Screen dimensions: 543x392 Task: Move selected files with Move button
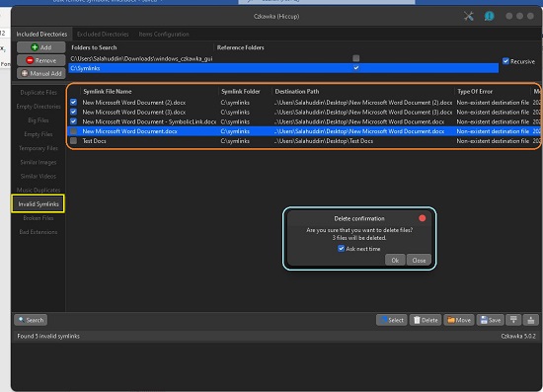click(x=459, y=320)
